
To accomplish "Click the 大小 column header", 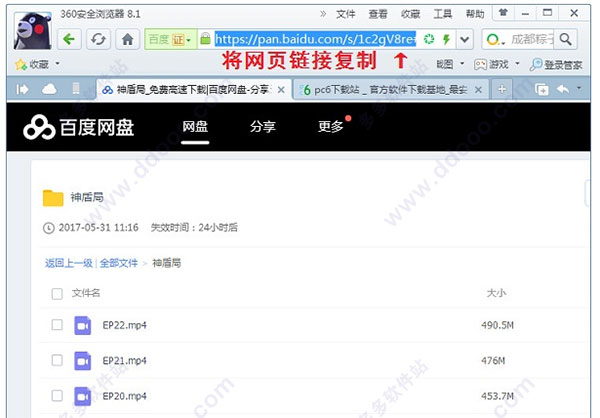I will (x=496, y=294).
